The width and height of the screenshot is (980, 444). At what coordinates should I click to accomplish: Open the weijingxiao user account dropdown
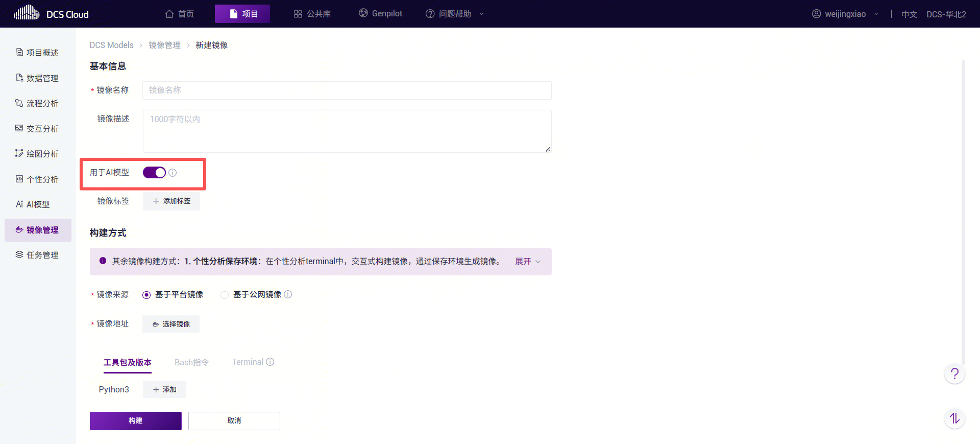tap(845, 14)
